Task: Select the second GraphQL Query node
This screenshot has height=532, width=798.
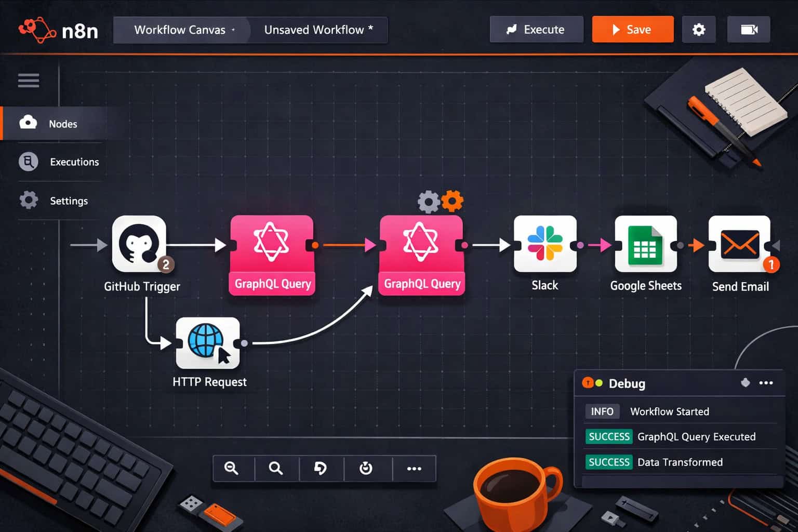Action: [421, 255]
